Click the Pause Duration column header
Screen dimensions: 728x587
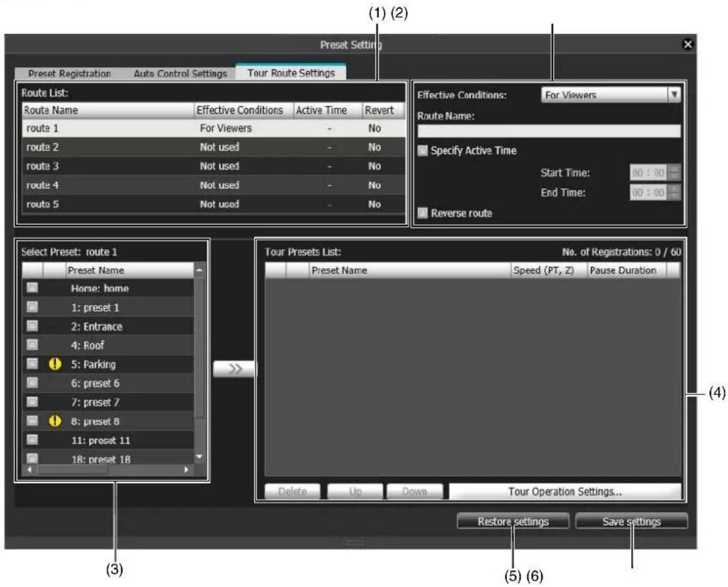pyautogui.click(x=627, y=270)
